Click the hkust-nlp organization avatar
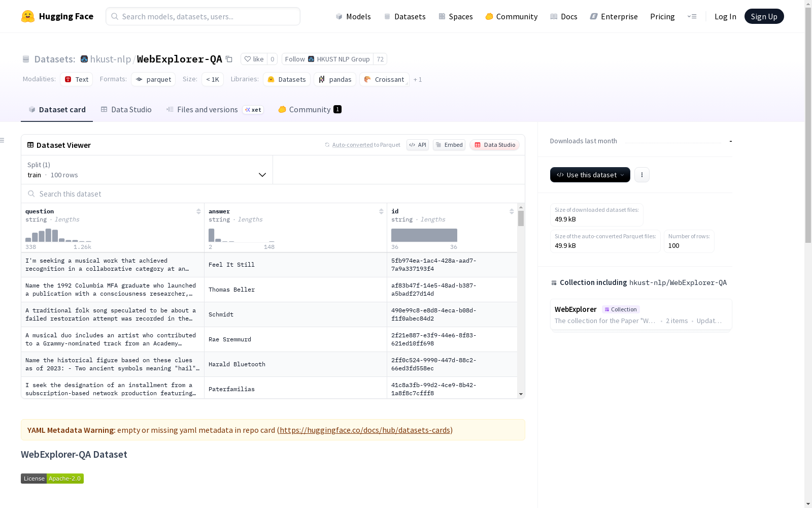Viewport: 812px width, 508px height. click(84, 59)
